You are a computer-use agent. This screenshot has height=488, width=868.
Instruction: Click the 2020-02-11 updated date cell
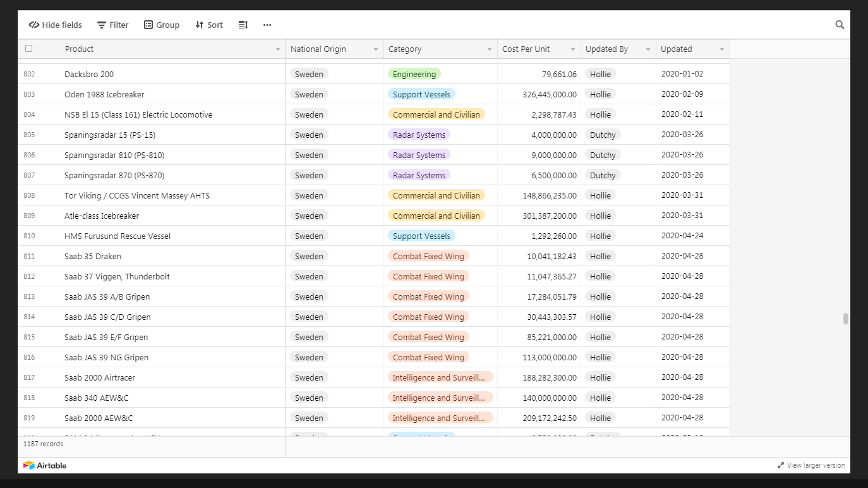[x=693, y=114]
